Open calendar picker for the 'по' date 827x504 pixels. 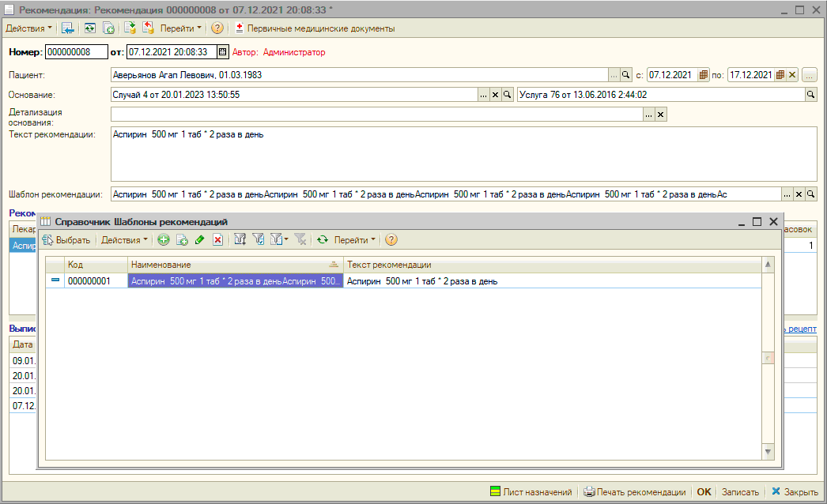pyautogui.click(x=780, y=75)
